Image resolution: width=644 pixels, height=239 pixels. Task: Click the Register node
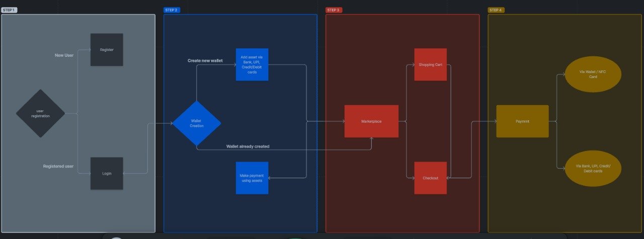point(107,50)
